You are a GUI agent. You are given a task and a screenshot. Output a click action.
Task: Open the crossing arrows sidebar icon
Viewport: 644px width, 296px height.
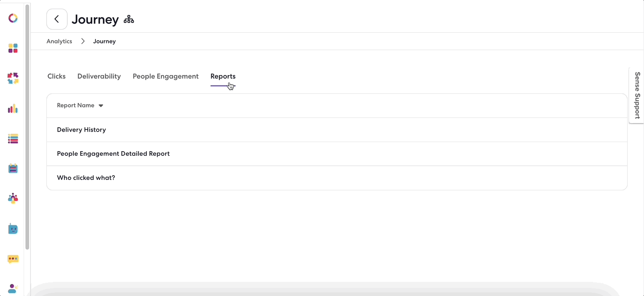(13, 78)
